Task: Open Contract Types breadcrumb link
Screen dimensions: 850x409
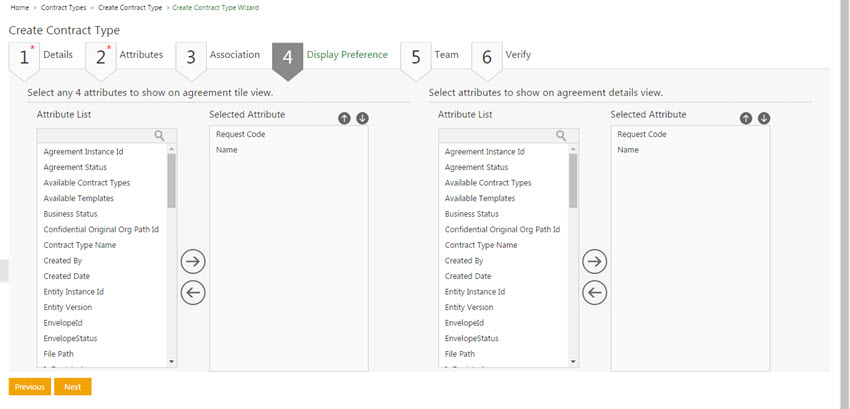Action: (62, 7)
